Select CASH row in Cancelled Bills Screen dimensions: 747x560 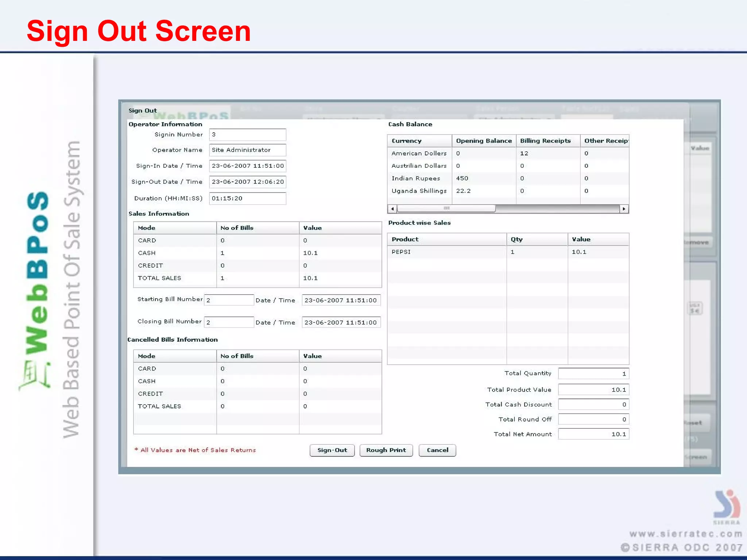pyautogui.click(x=258, y=381)
